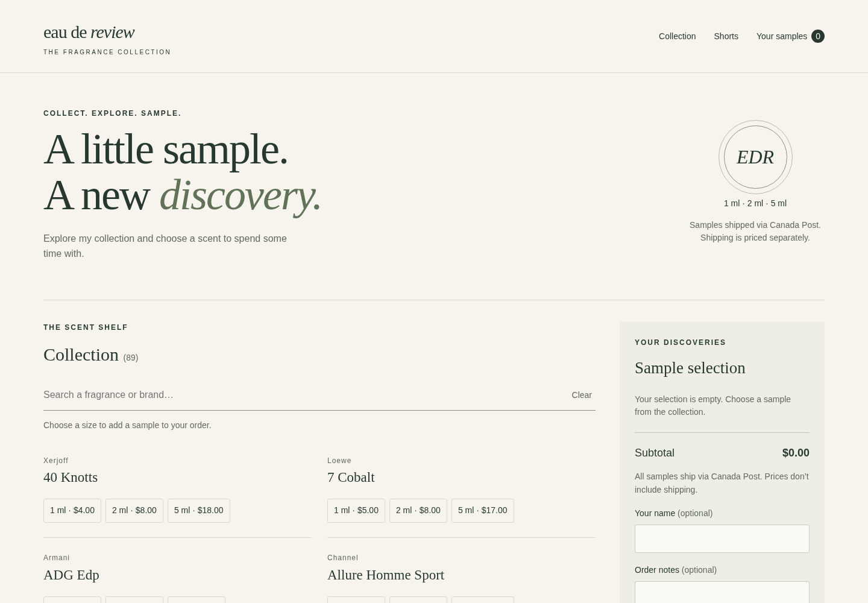Add 5 ml of 7 Cobalt for $17.00
The width and height of the screenshot is (868, 603).
coord(483,510)
